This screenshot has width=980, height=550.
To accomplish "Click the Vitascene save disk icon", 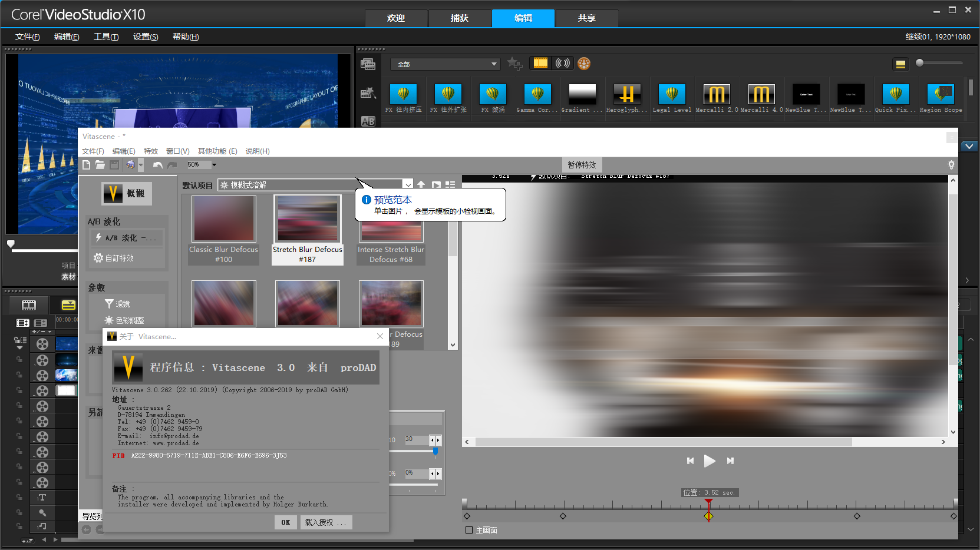I will pos(114,165).
